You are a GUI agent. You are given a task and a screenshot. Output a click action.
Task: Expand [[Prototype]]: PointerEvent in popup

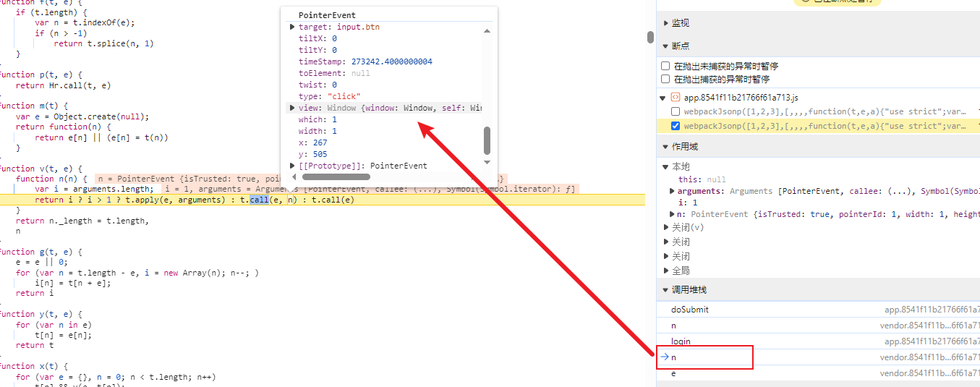pos(292,166)
